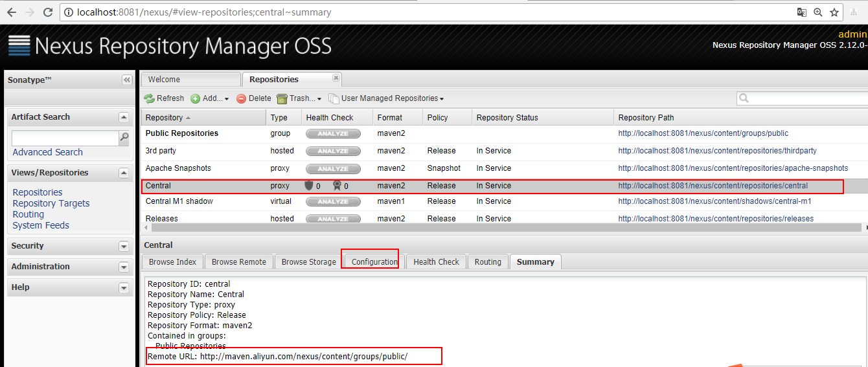Open Repository Targets link
This screenshot has height=367, width=868.
pos(51,203)
